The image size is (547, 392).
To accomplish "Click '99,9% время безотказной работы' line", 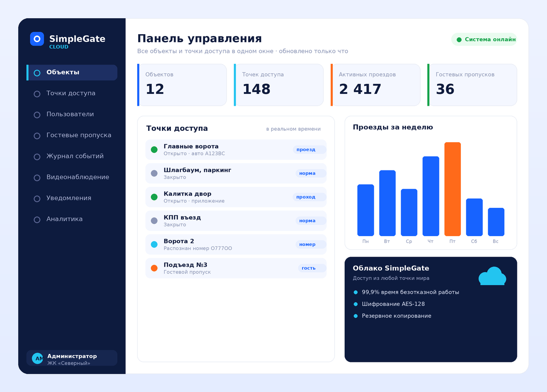I will (x=410, y=292).
